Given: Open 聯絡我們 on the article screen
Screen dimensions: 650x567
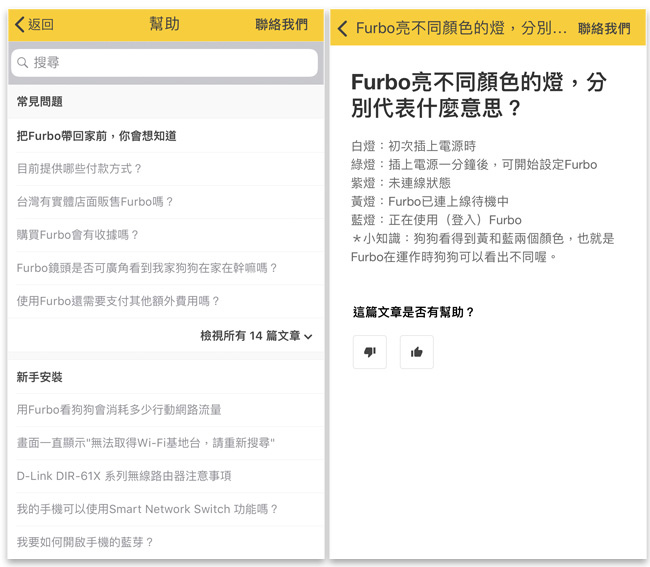Looking at the screenshot, I should (604, 29).
